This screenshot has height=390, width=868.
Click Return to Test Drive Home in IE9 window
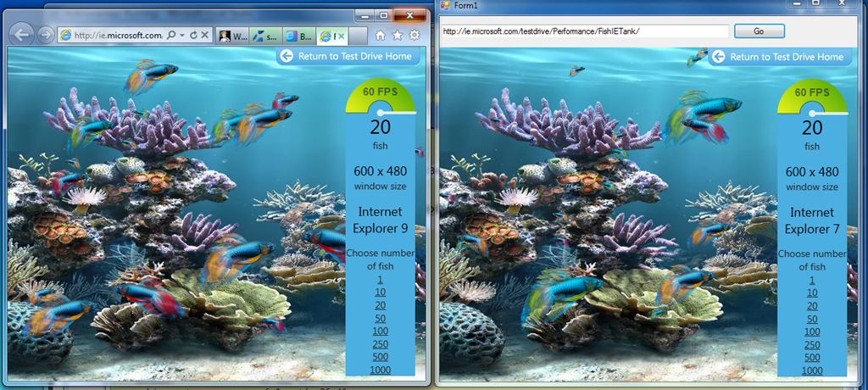(348, 56)
